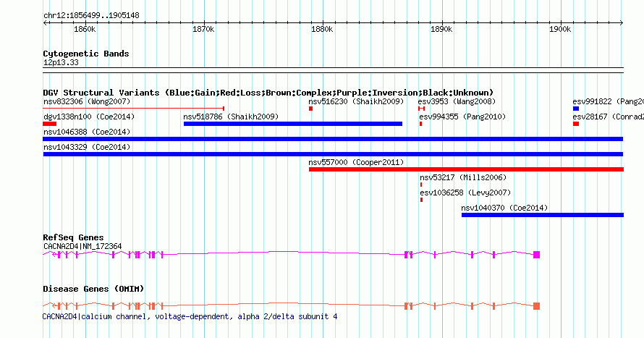Click the nsv516230 (Shaikh2009) label
Viewport: 644px width, 338px height.
coord(356,101)
